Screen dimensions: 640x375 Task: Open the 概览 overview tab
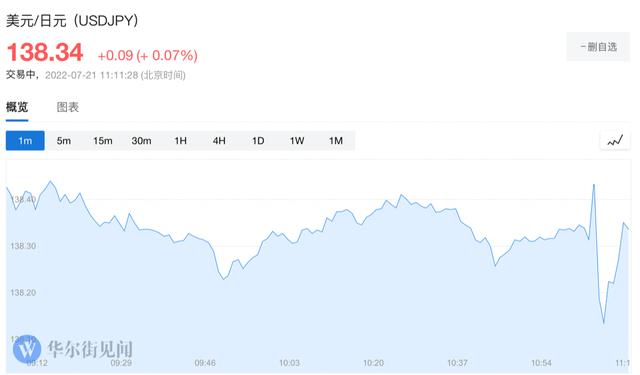(x=17, y=107)
